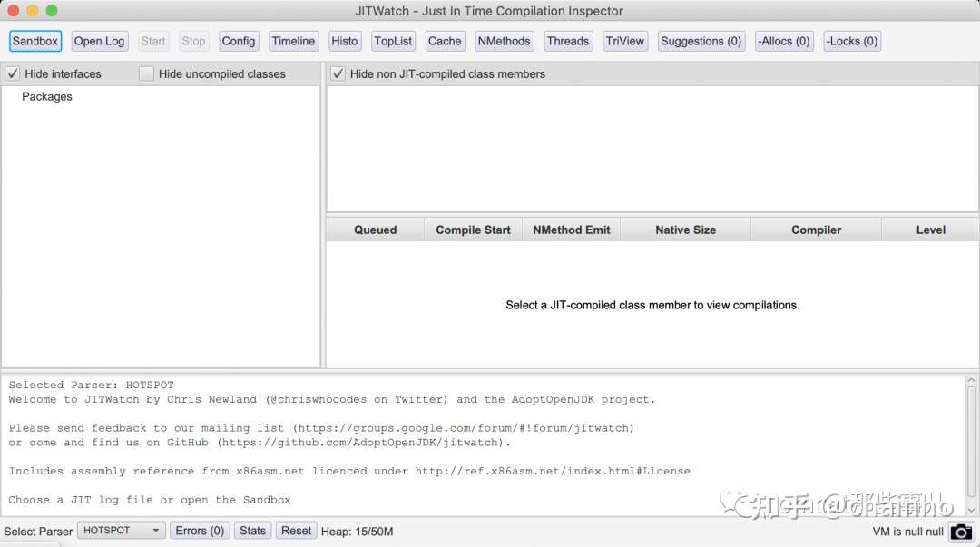This screenshot has height=547, width=980.
Task: Open the Config dialog
Action: (x=238, y=41)
